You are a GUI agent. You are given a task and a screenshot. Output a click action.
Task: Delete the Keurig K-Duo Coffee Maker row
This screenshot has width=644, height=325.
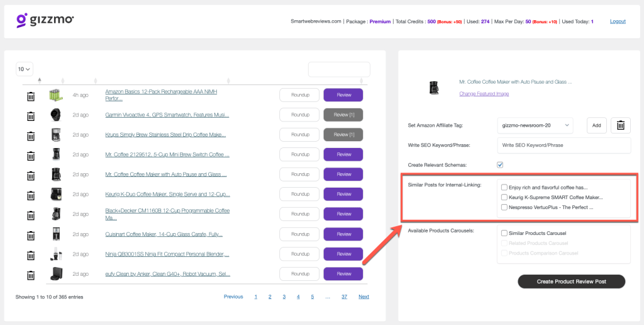coord(30,195)
